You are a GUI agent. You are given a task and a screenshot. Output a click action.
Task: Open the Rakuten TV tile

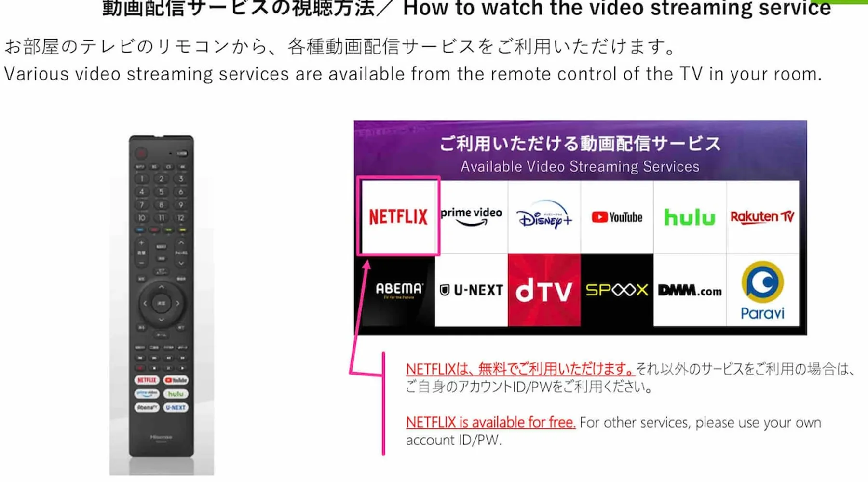pos(762,216)
